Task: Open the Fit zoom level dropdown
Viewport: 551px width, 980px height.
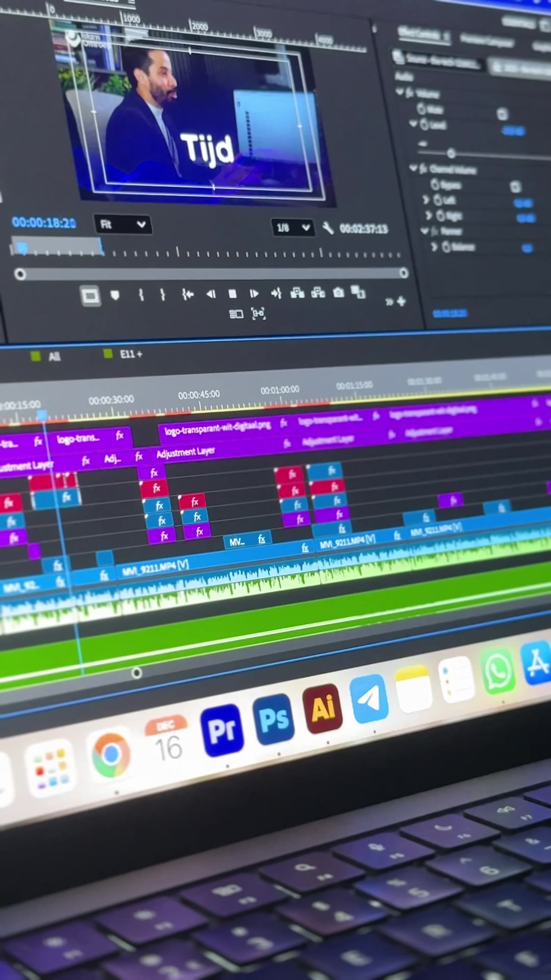Action: tap(123, 224)
